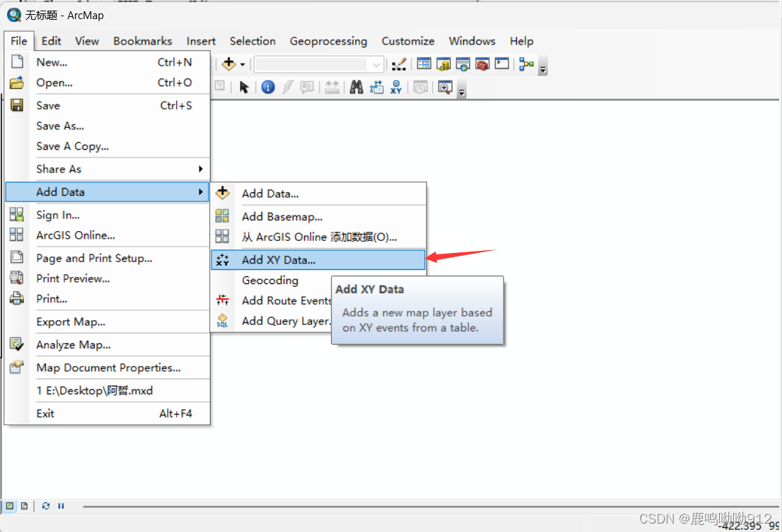Click the Hyperlink lightning tool
Screen dimensions: 782x532
pyautogui.click(x=287, y=87)
